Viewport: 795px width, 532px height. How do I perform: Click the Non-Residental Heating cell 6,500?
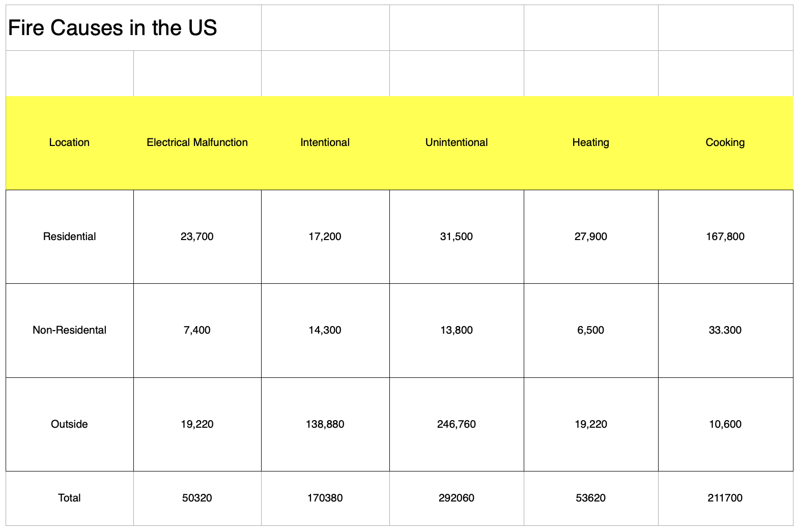coord(590,330)
